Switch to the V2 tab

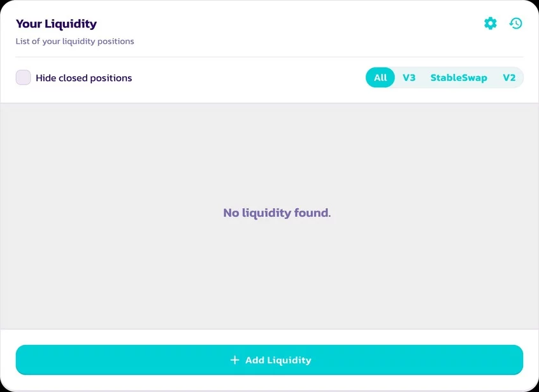click(509, 78)
